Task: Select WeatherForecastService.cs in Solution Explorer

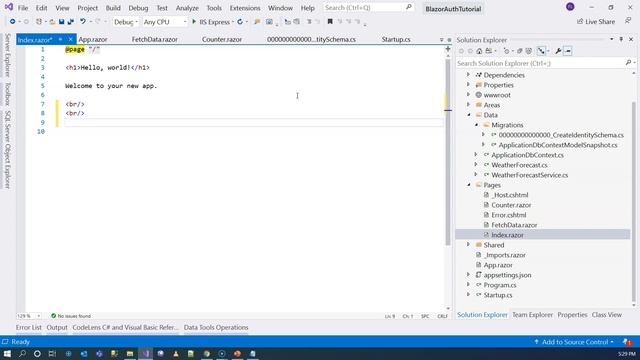Action: (x=529, y=175)
